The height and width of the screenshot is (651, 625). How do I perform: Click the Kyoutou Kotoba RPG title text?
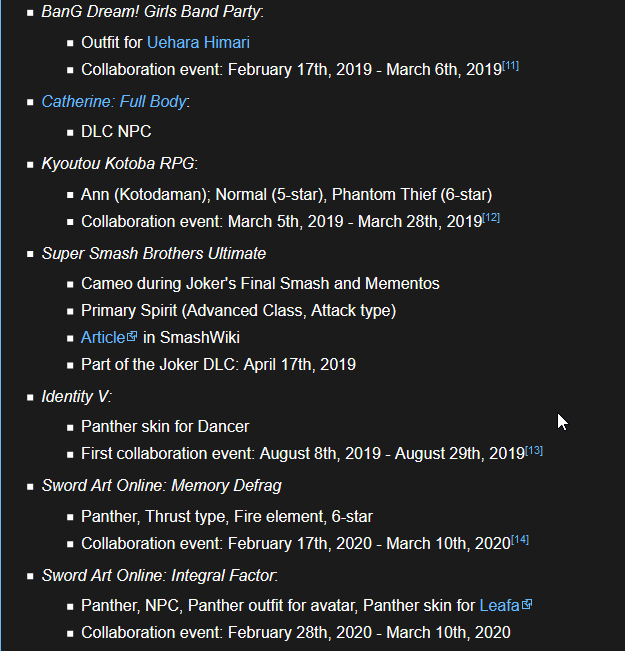click(x=119, y=163)
